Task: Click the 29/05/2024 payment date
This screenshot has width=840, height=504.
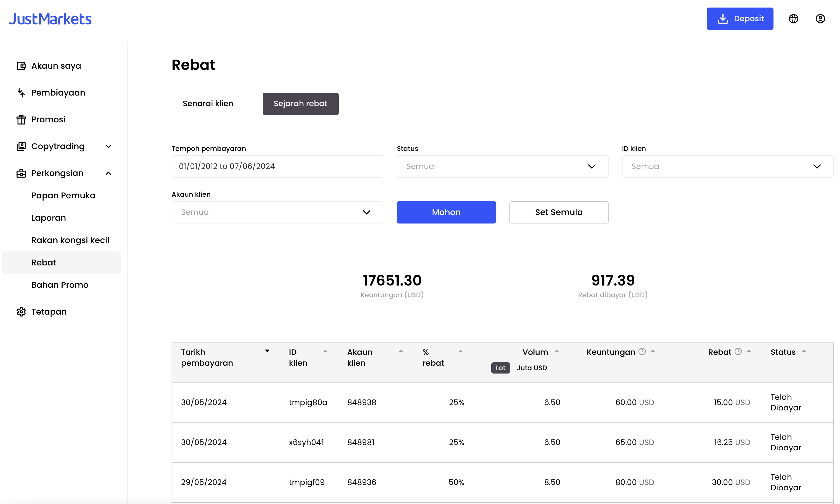Action: click(x=204, y=482)
